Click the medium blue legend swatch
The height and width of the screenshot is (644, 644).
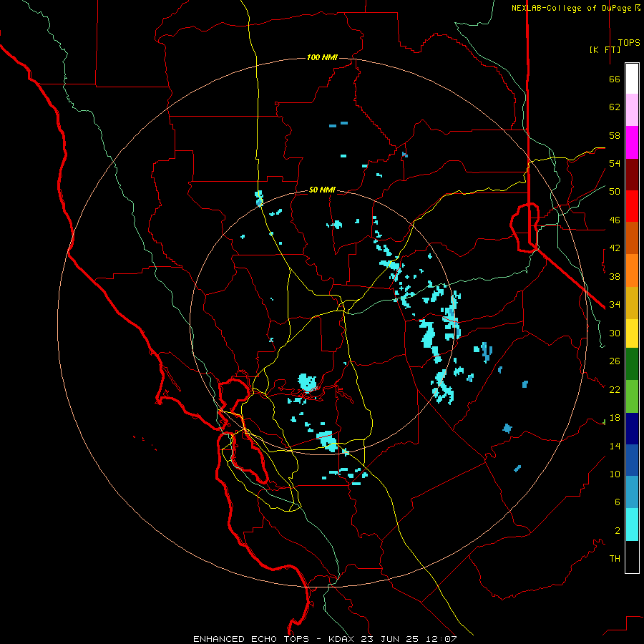(632, 460)
